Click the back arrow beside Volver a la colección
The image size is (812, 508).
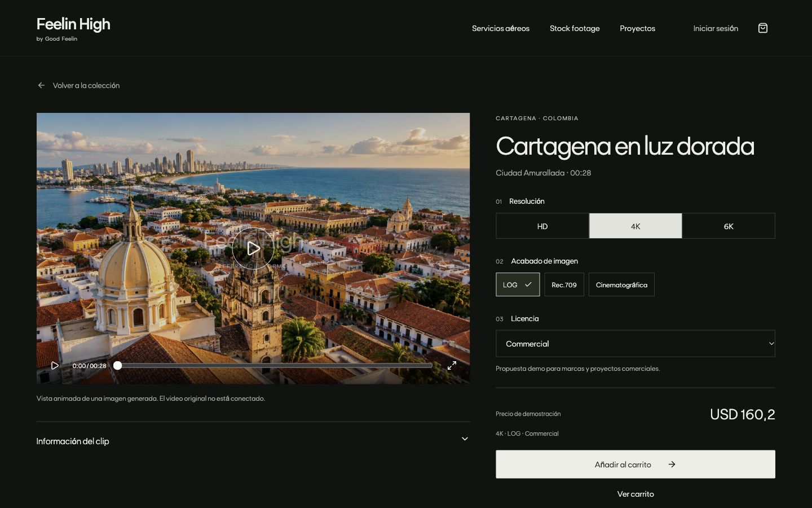pos(41,85)
